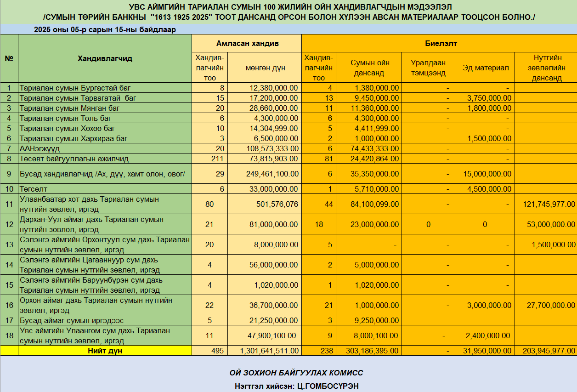
Task: Click the value "121,745,977.00"
Action: (549, 204)
